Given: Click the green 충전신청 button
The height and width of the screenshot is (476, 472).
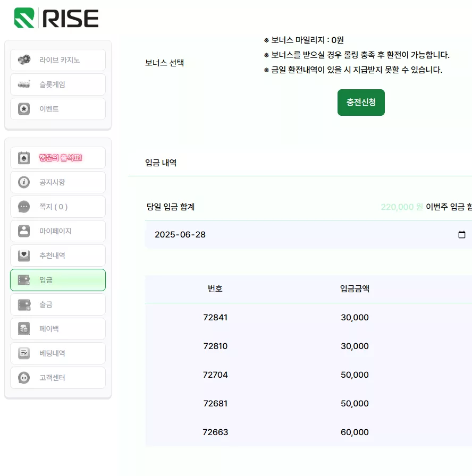Looking at the screenshot, I should coord(361,103).
